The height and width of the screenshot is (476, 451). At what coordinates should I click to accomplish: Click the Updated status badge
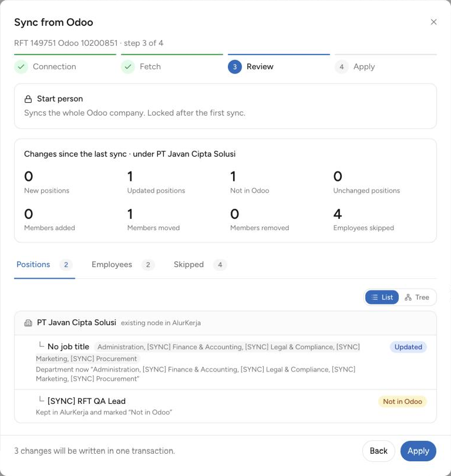[408, 347]
